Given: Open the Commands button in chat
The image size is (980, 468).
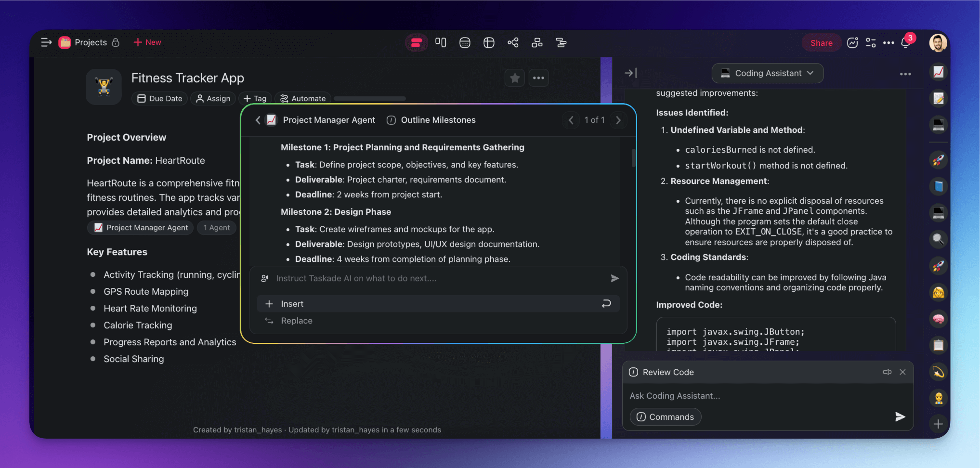Looking at the screenshot, I should click(x=666, y=417).
